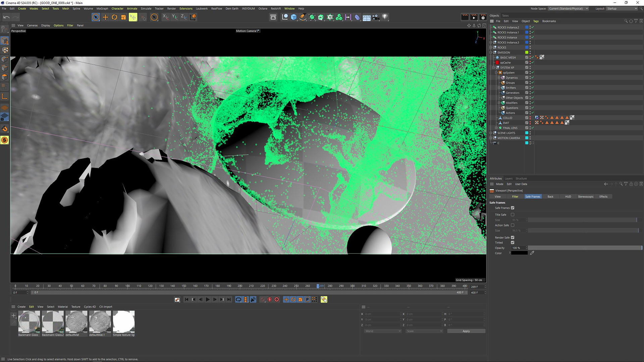
Task: Click the Apply button
Action: coord(466,331)
